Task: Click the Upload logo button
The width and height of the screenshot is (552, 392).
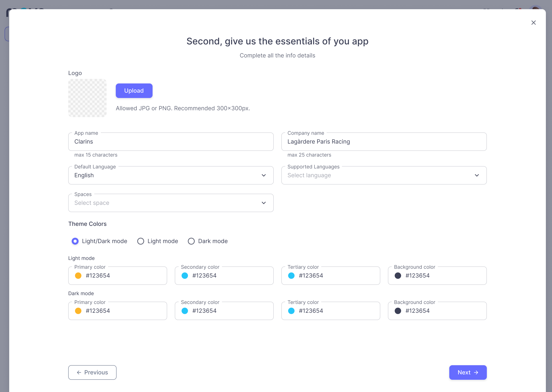Action: tap(134, 91)
